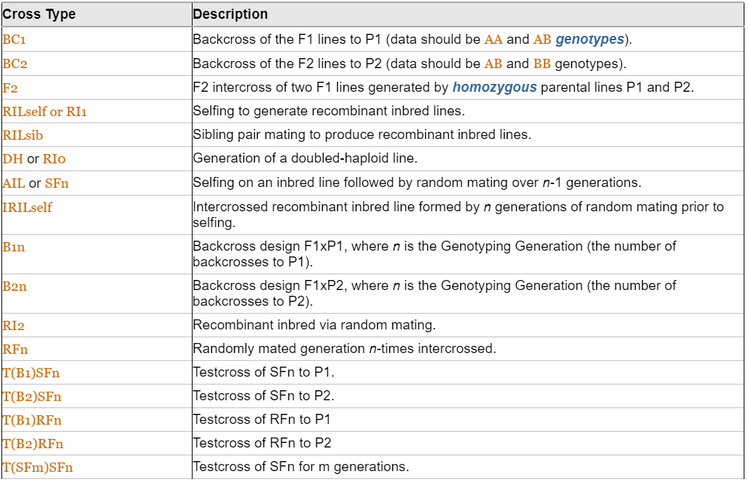The height and width of the screenshot is (482, 748).
Task: Open the RILself or RI1 link
Action: [x=44, y=111]
